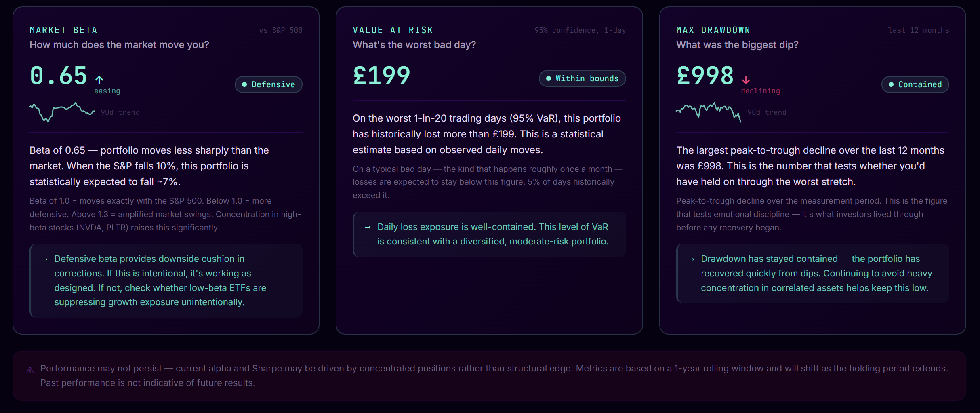Select the MARKET BETA card header
This screenshot has height=413, width=980.
pos(63,29)
